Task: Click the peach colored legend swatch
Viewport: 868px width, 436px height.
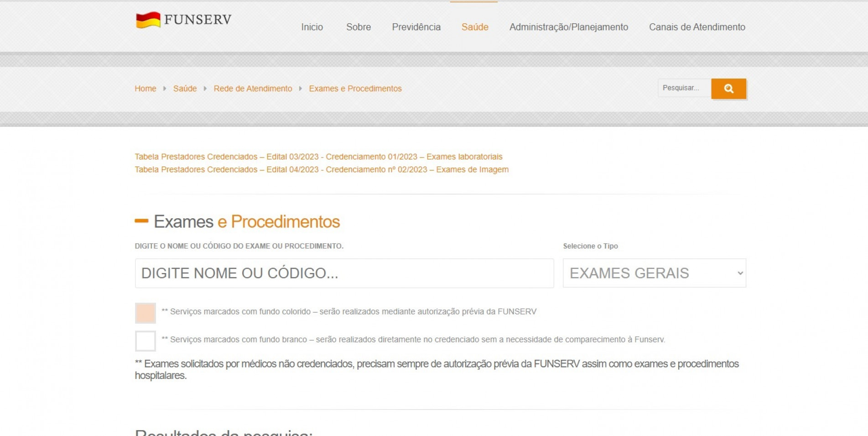Action: [146, 313]
